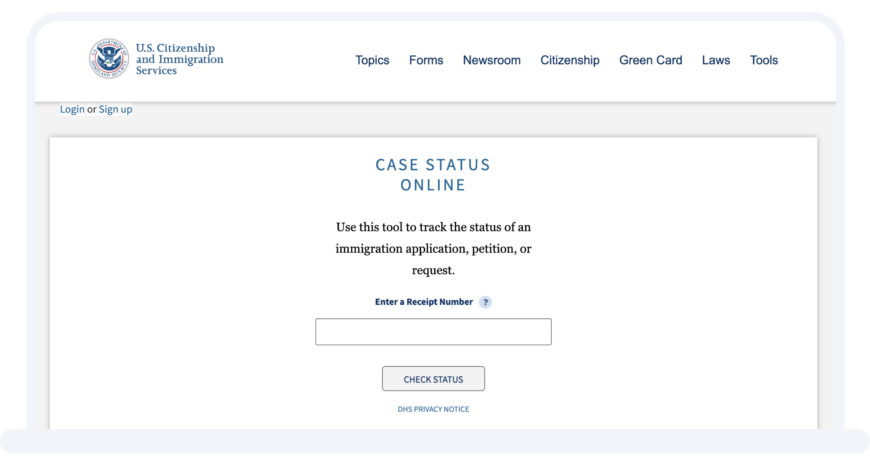
Task: Click the receipt number help question mark icon
Action: [485, 302]
